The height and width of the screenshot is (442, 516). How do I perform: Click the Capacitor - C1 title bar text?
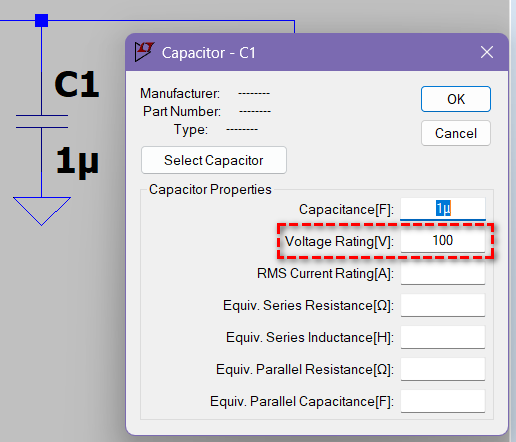pos(209,53)
